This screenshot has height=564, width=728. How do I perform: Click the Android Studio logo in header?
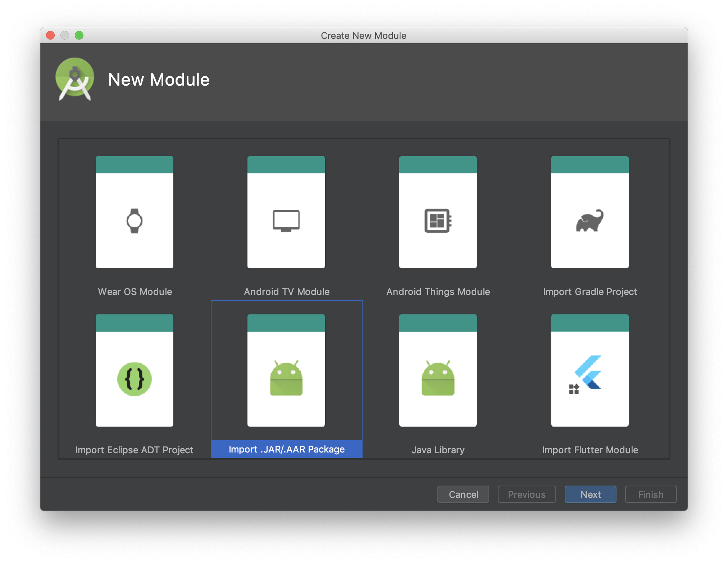pyautogui.click(x=75, y=79)
